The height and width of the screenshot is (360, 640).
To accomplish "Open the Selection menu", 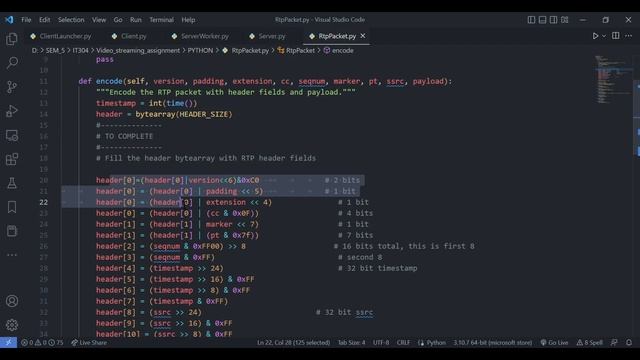I will [x=71, y=20].
